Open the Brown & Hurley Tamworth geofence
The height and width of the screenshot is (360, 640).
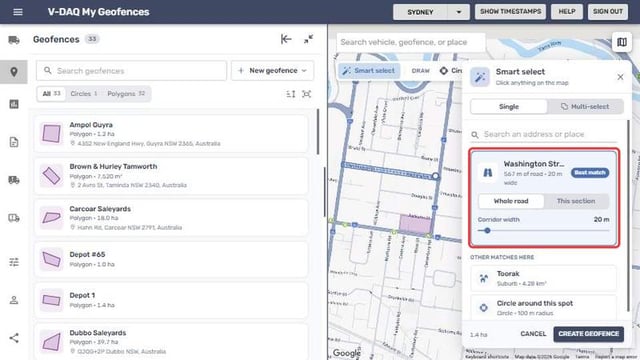point(171,176)
